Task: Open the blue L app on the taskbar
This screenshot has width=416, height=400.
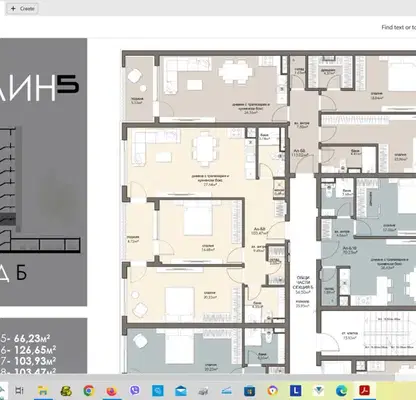Action: pos(296,390)
